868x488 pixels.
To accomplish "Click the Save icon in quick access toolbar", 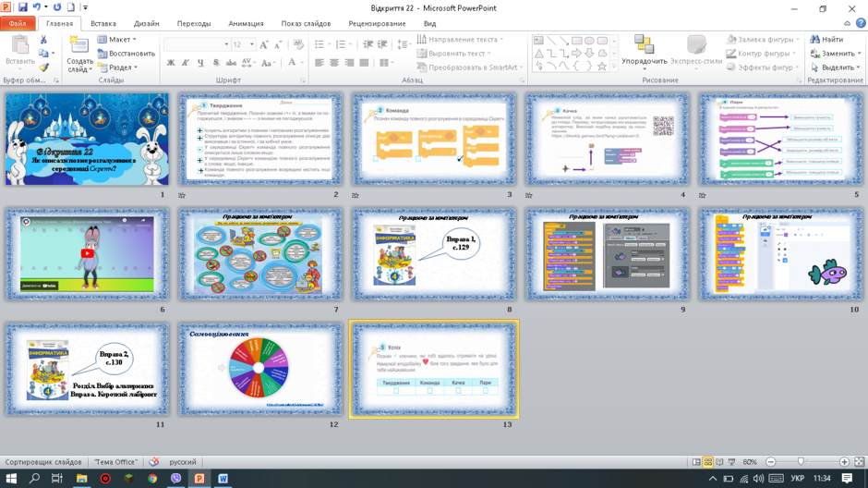I will point(23,7).
